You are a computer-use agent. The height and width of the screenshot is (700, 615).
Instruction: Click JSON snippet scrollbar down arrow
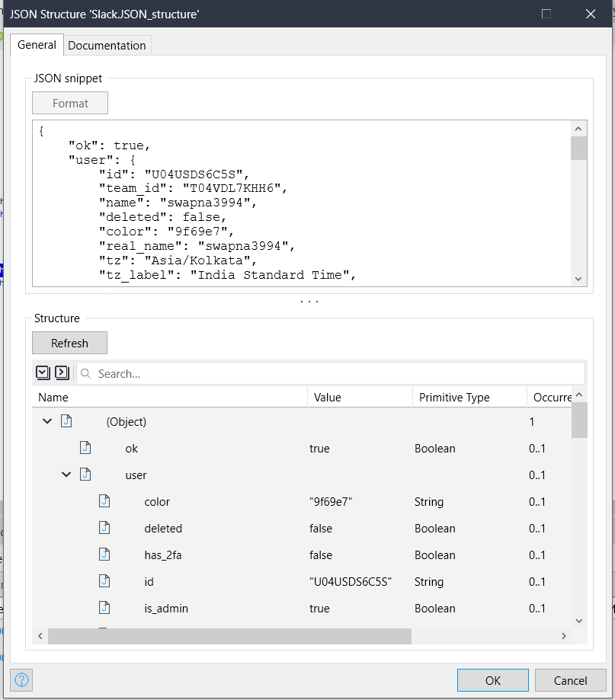coord(578,279)
